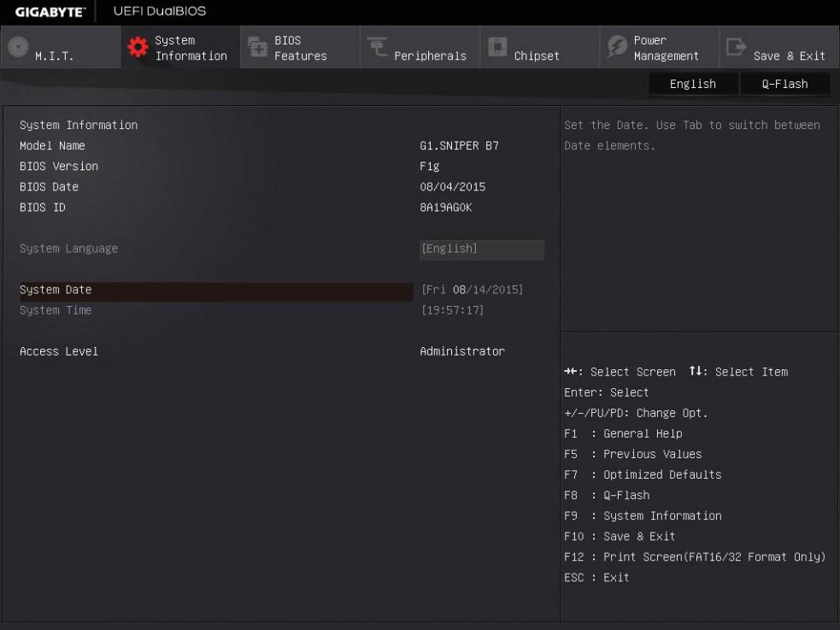Click the red gear System Information icon
The image size is (840, 630).
[x=138, y=47]
